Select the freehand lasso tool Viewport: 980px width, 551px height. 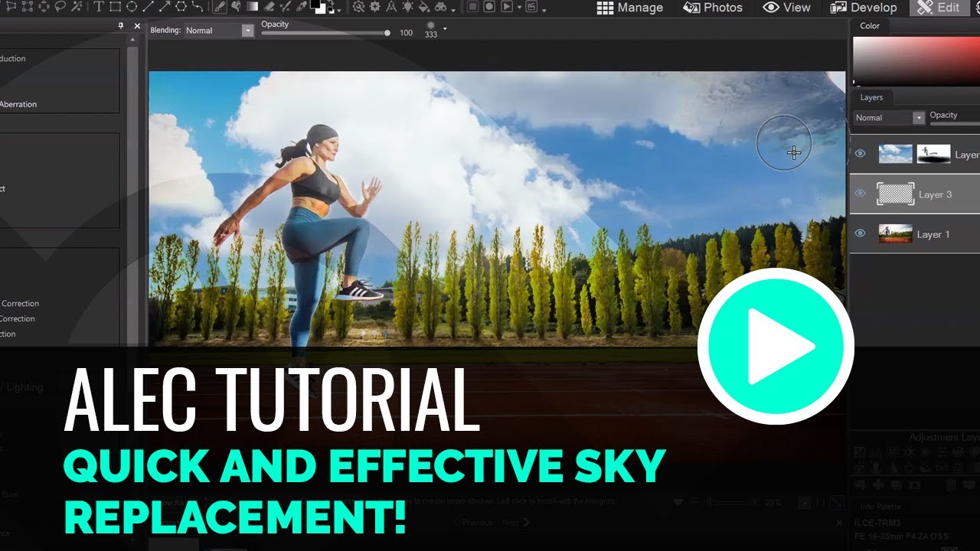(60, 7)
